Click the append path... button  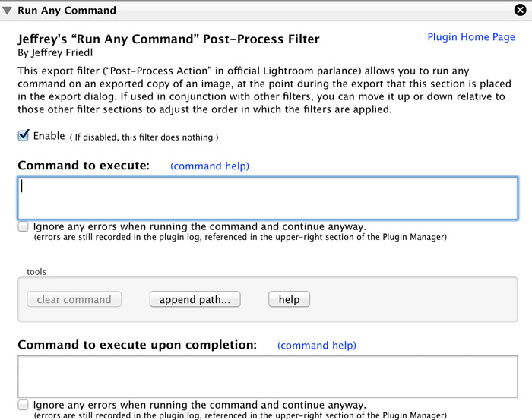pos(195,299)
